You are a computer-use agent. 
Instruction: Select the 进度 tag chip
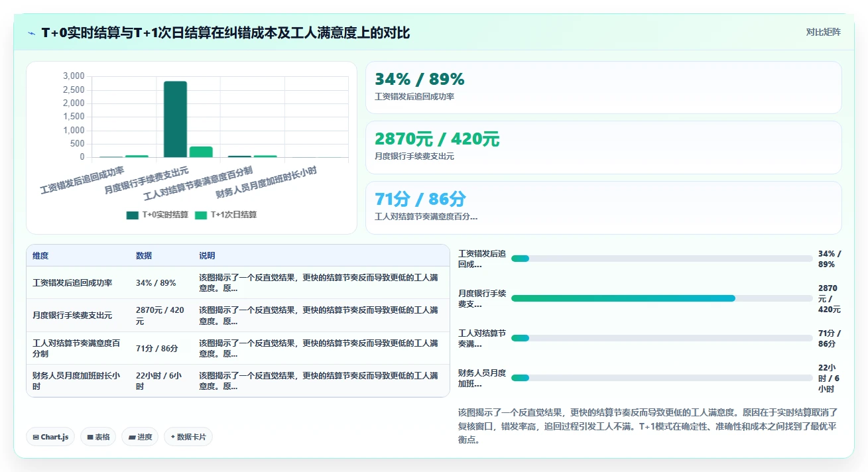click(140, 437)
